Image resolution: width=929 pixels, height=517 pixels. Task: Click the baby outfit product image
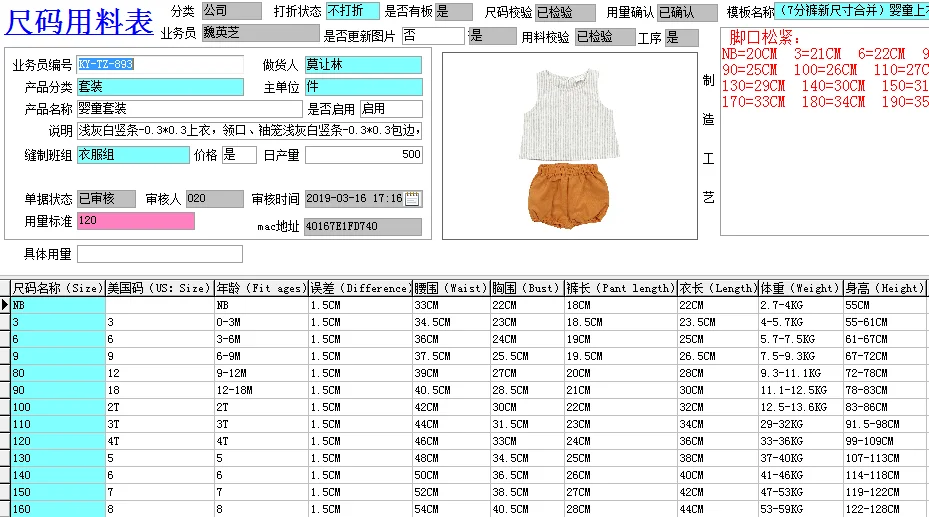coord(569,146)
